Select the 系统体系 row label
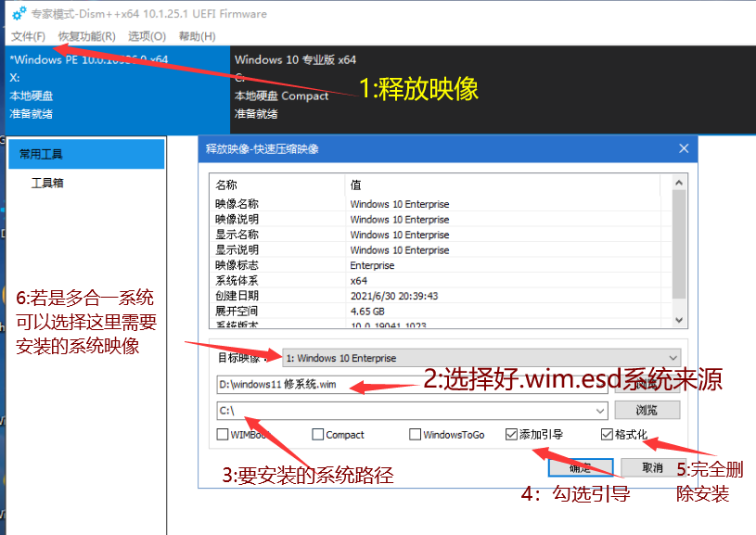 tap(237, 281)
